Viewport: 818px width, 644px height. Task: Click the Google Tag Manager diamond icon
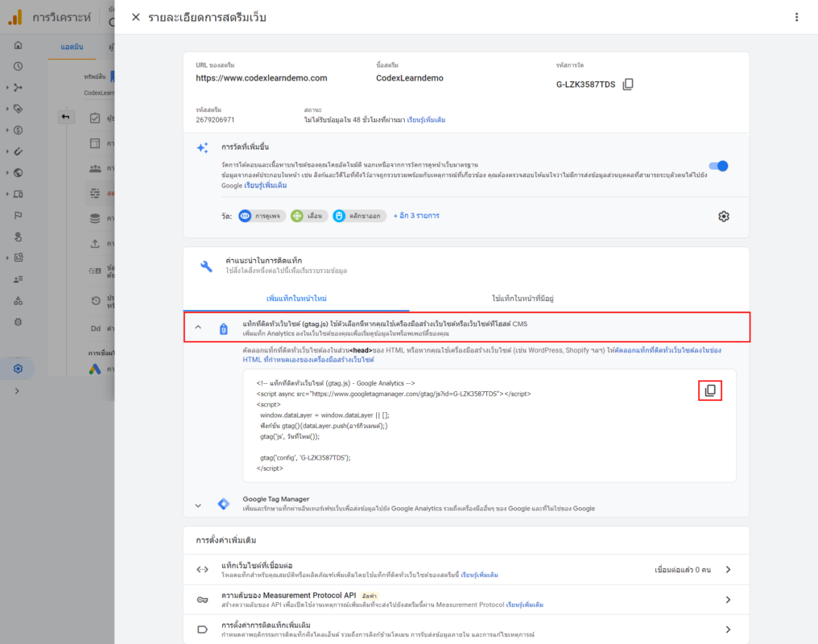223,504
